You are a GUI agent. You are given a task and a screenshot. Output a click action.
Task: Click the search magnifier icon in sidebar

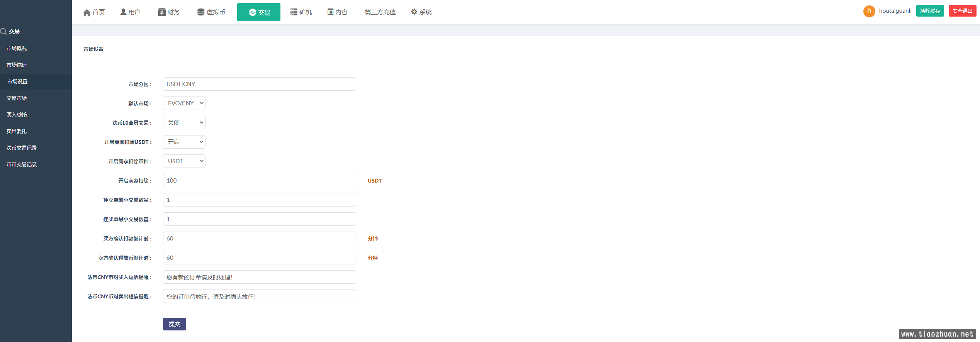3,31
